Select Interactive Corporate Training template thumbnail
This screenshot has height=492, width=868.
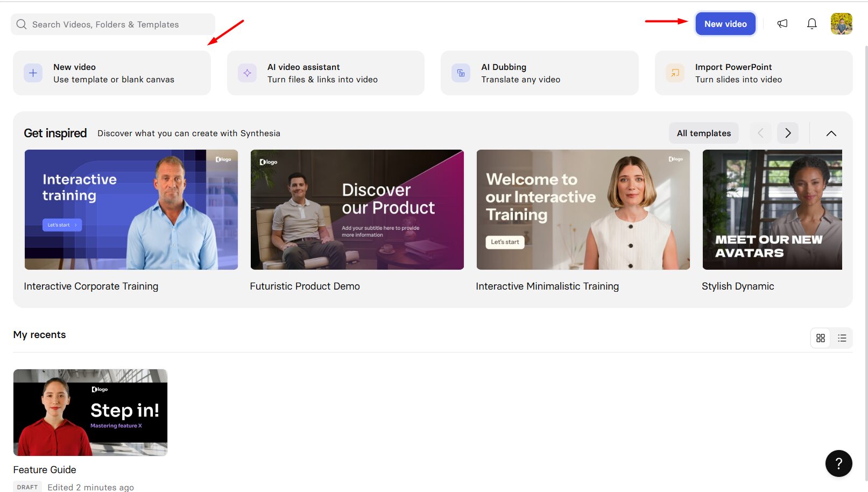click(131, 209)
